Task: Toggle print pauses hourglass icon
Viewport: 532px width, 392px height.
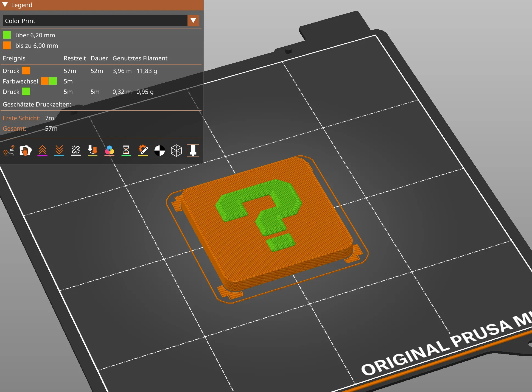Action: (126, 151)
